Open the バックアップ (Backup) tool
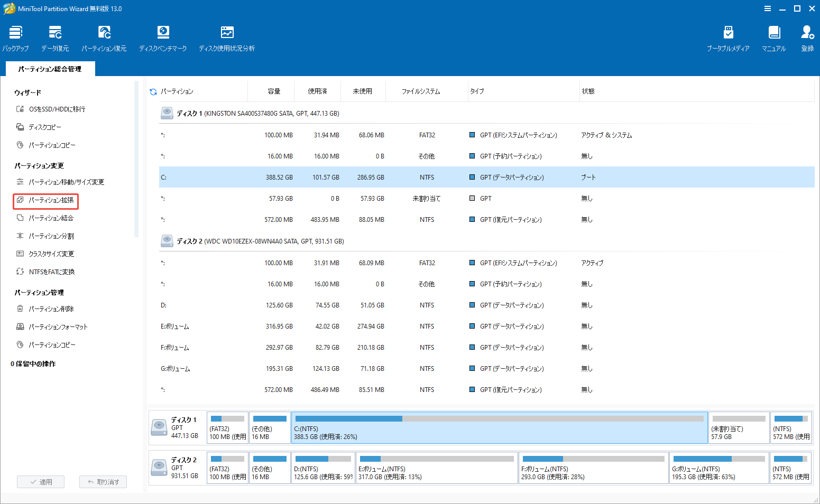The image size is (820, 504). pos(15,37)
